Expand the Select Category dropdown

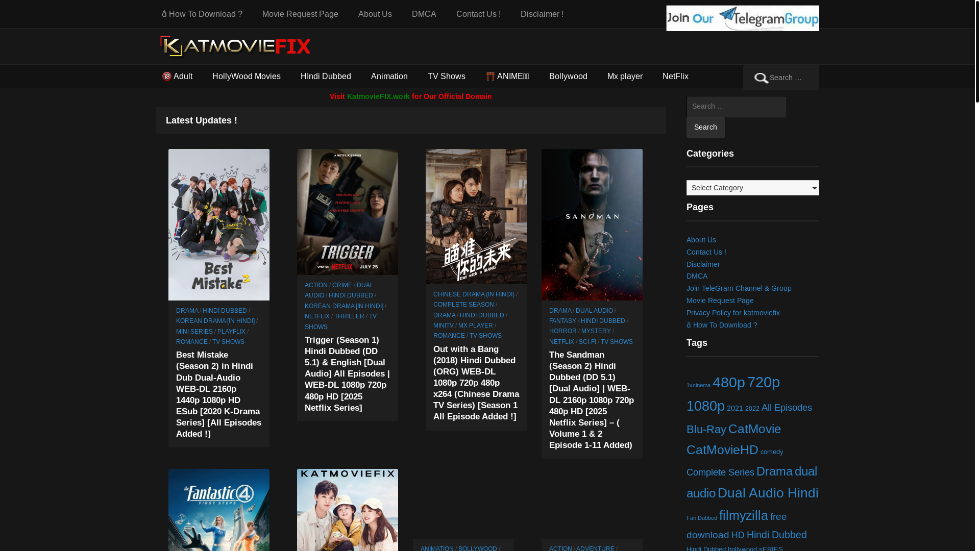click(752, 188)
